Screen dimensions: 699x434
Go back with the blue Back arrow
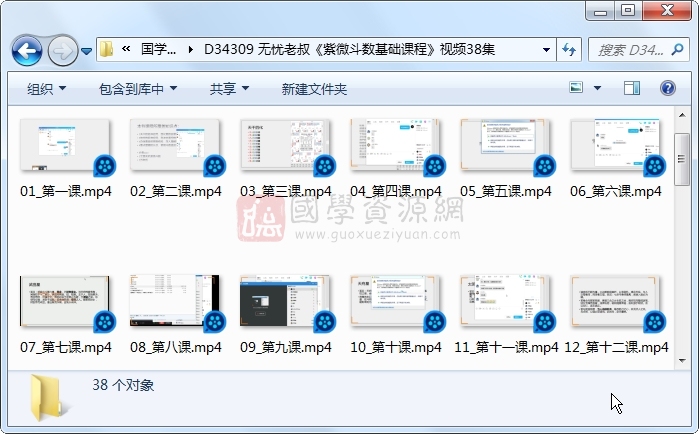[27, 50]
